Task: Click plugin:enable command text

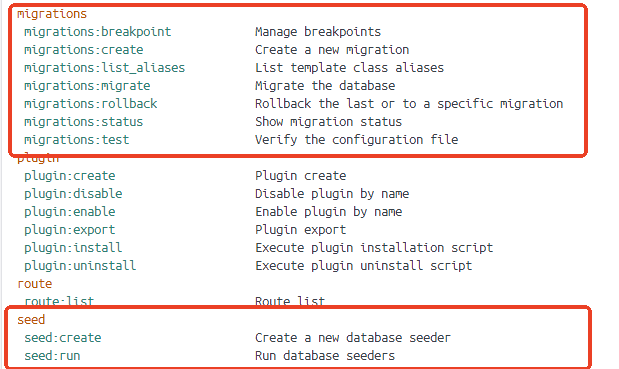Action: click(x=70, y=212)
